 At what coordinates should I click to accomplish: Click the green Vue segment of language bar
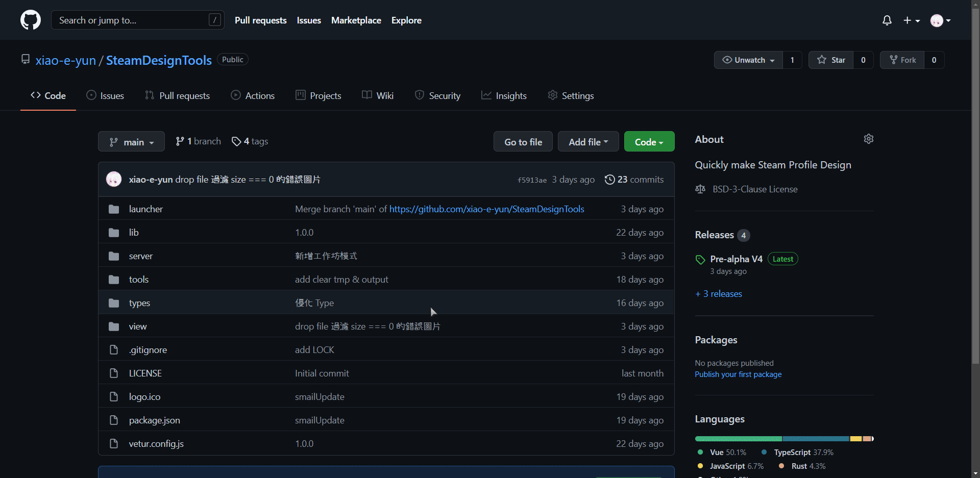(739, 439)
